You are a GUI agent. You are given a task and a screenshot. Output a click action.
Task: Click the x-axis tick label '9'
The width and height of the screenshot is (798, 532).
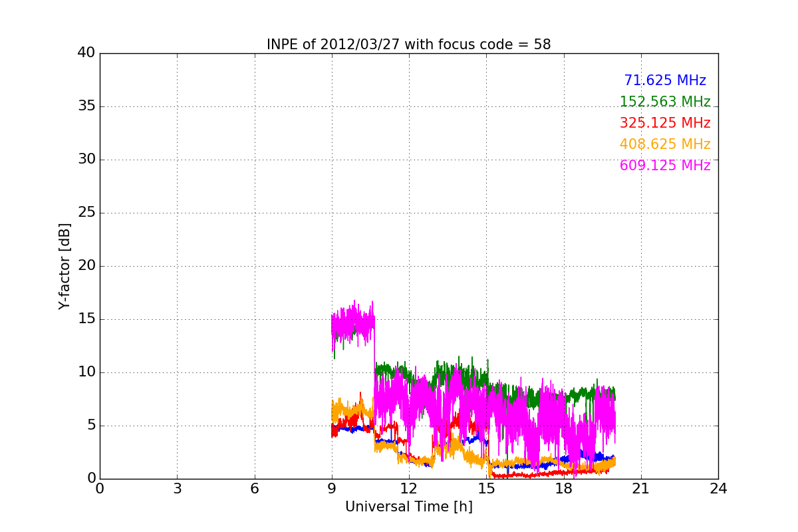click(332, 489)
